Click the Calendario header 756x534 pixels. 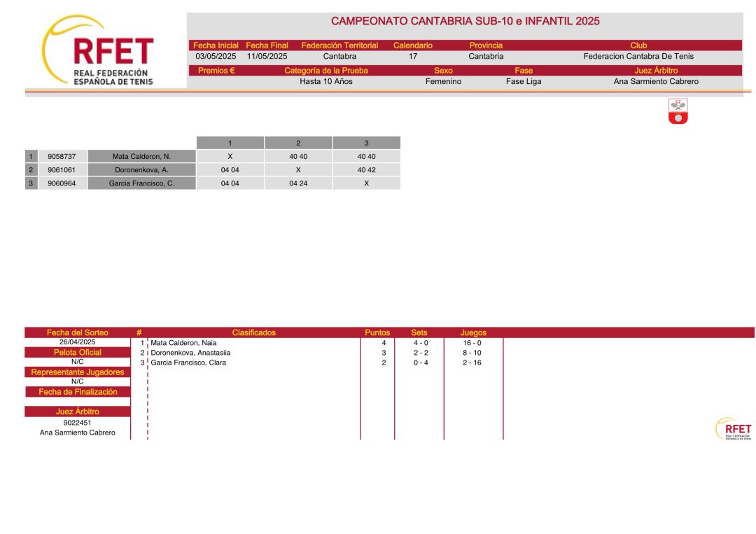coord(413,45)
